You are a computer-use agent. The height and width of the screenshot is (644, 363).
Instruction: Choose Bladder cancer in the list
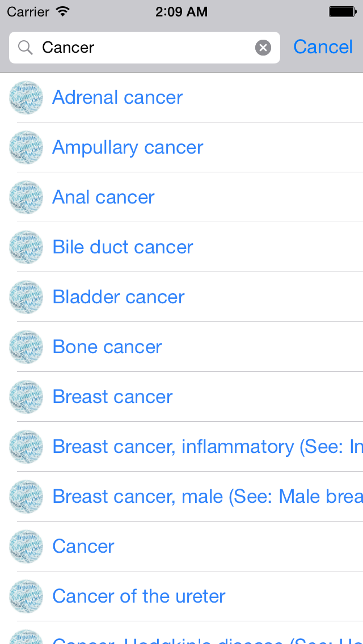tap(119, 297)
